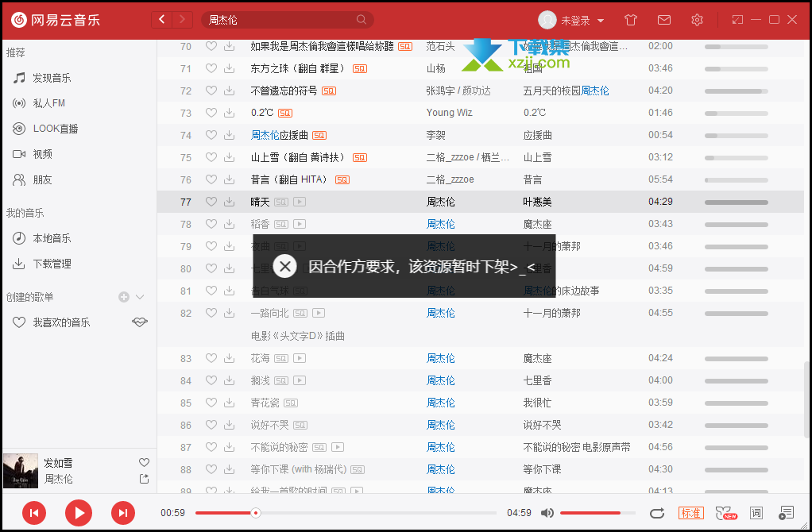Click the search field containing 周杰伦

(x=278, y=20)
